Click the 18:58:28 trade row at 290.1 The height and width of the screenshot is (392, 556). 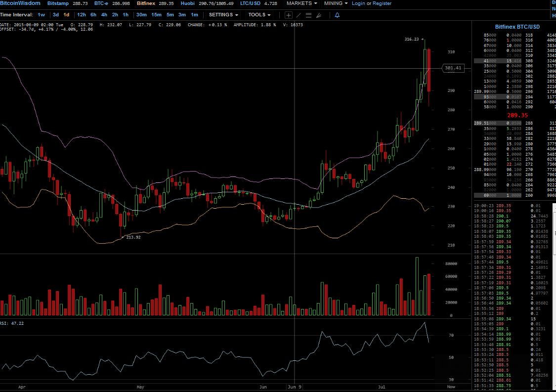point(513,216)
